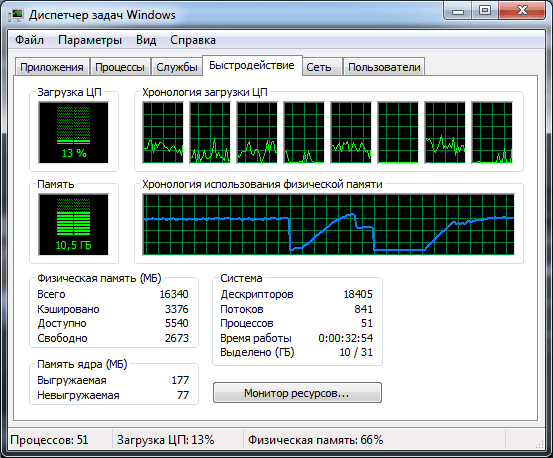The image size is (553, 458).
Task: Click the Task Manager title bar icon
Action: [x=17, y=15]
